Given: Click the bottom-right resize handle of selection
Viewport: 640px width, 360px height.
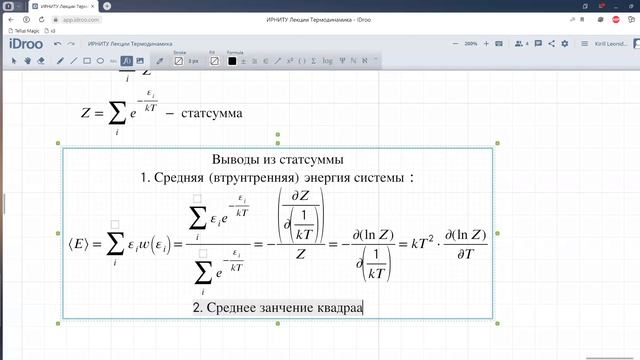Looking at the screenshot, I should coord(498,324).
